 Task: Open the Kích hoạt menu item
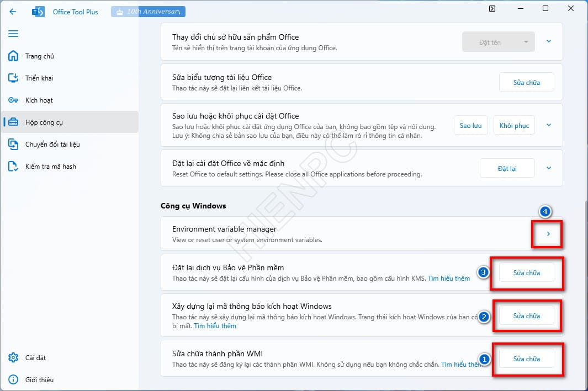point(70,100)
